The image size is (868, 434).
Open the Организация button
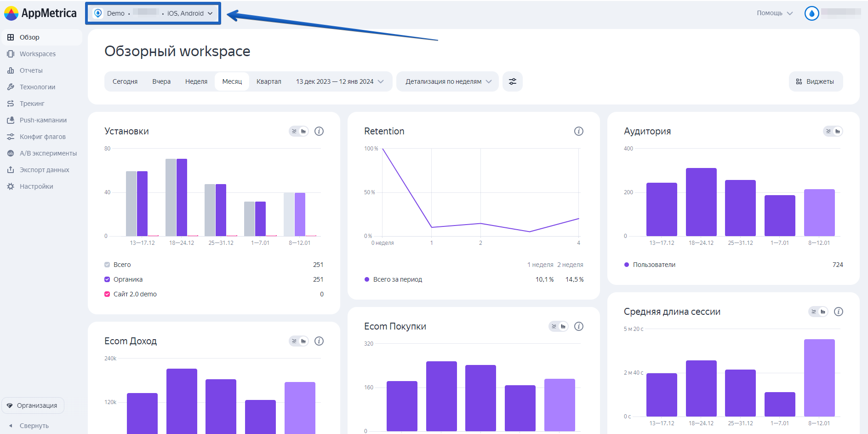coord(33,405)
